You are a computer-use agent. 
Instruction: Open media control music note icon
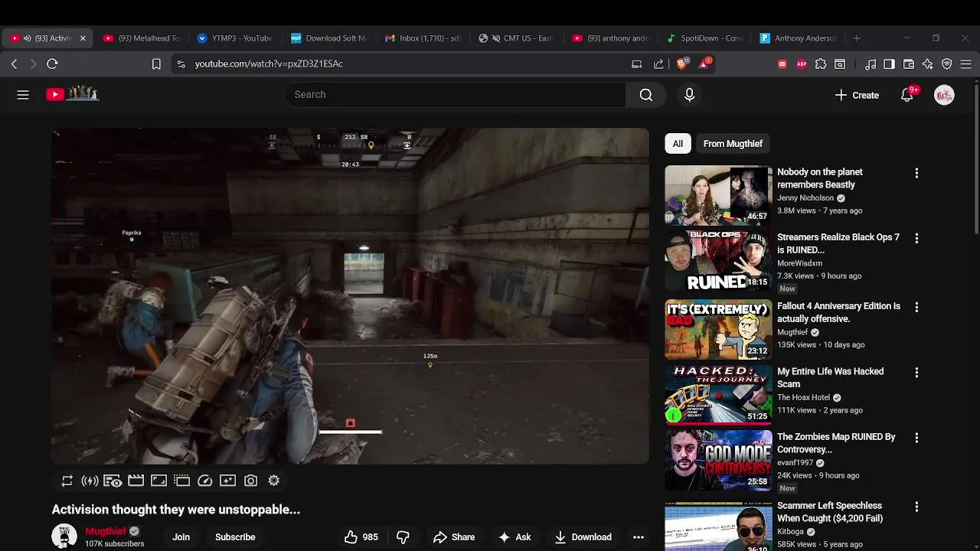point(870,64)
